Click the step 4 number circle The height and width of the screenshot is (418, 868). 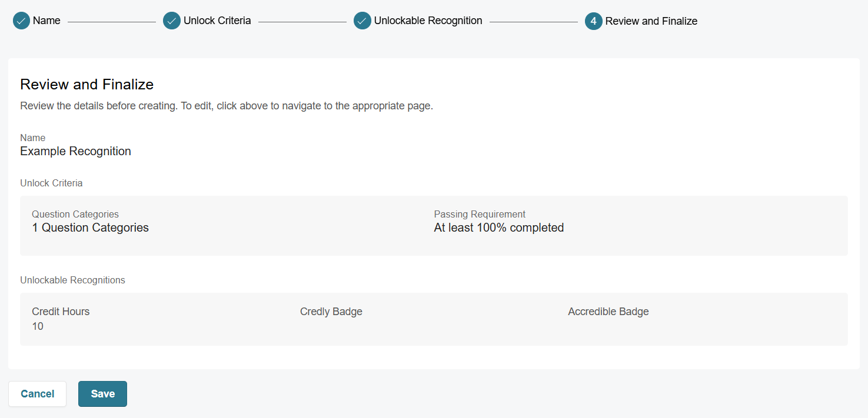click(x=594, y=21)
